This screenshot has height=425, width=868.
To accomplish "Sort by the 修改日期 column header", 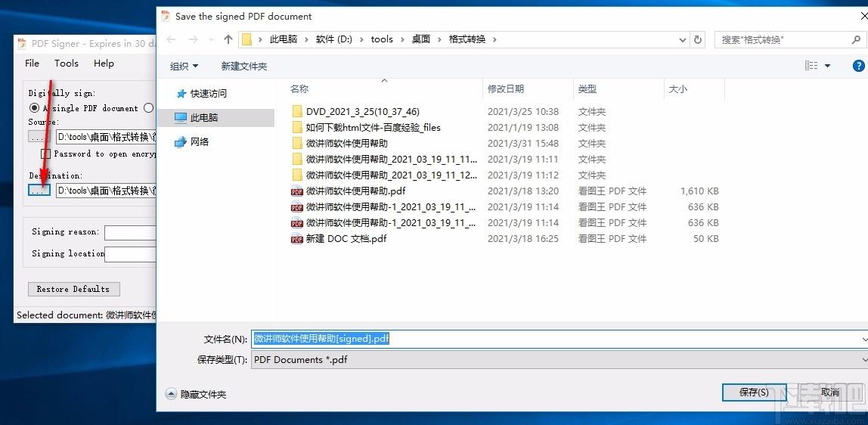I will [506, 88].
